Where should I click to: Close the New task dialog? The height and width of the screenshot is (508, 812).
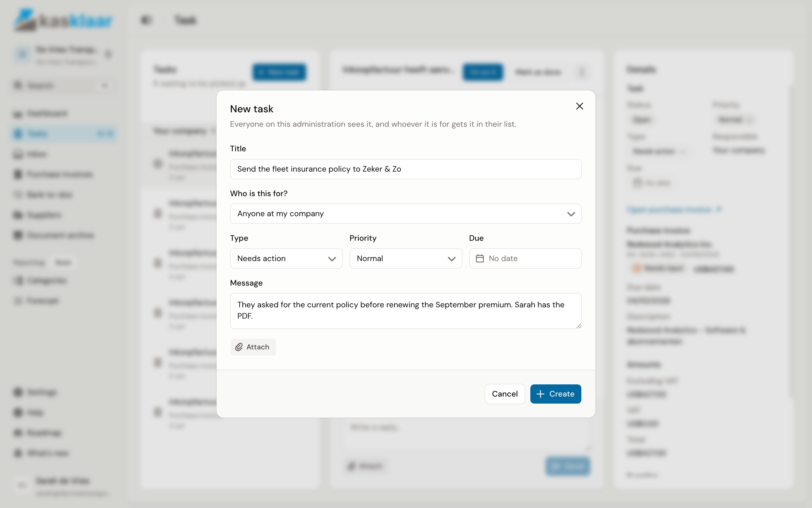[x=579, y=106]
